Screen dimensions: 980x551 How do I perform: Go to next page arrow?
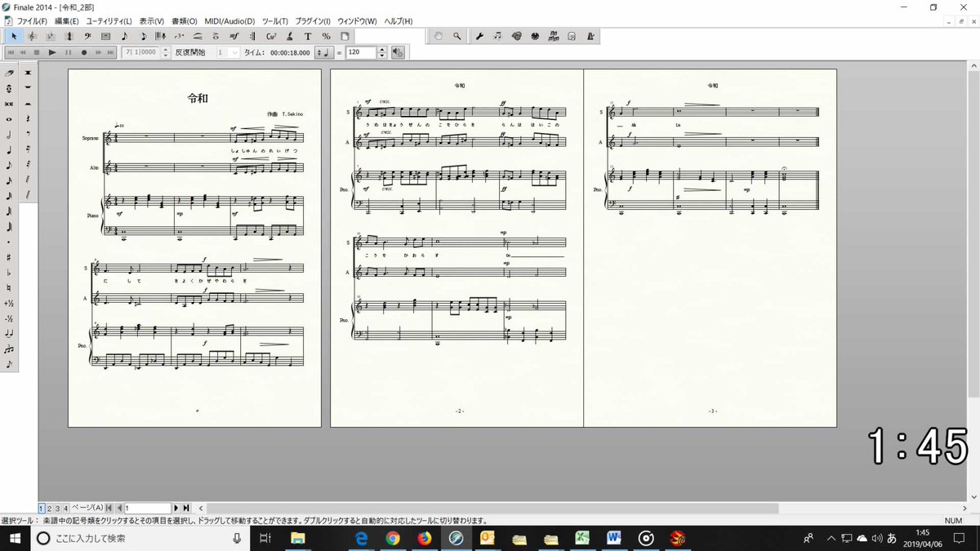(x=176, y=508)
